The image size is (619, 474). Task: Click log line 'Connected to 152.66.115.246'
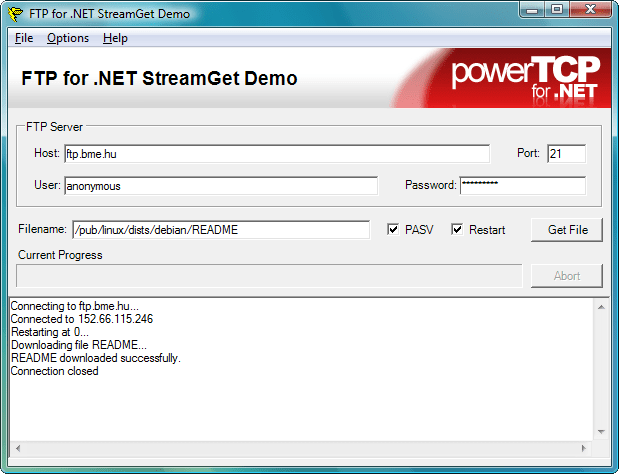tap(82, 319)
